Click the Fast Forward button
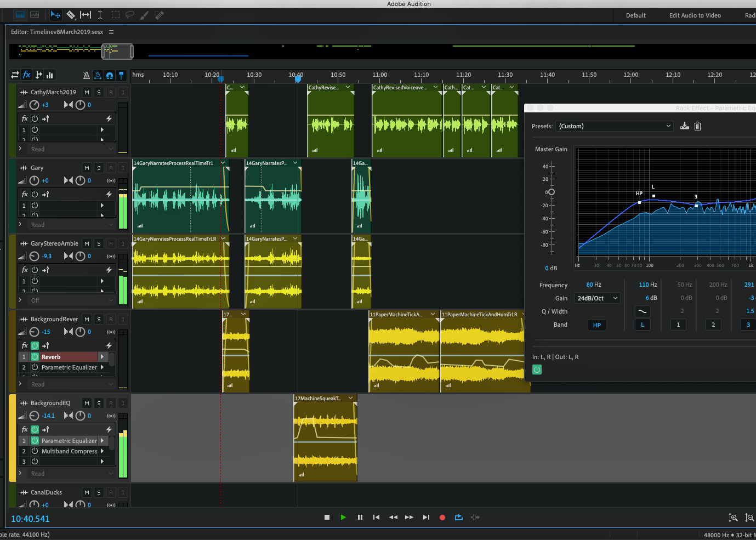The image size is (756, 540). pos(409,517)
